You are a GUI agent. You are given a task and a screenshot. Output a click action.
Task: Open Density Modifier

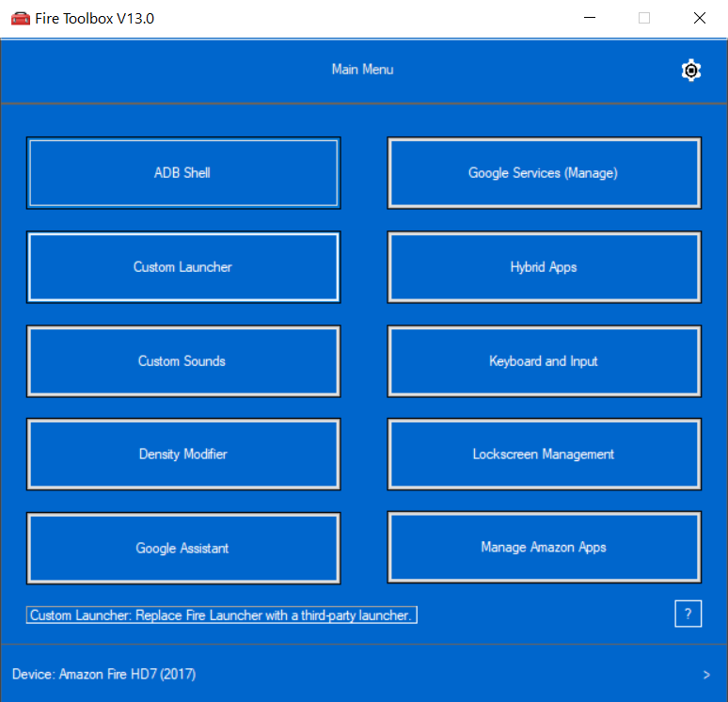coord(183,454)
